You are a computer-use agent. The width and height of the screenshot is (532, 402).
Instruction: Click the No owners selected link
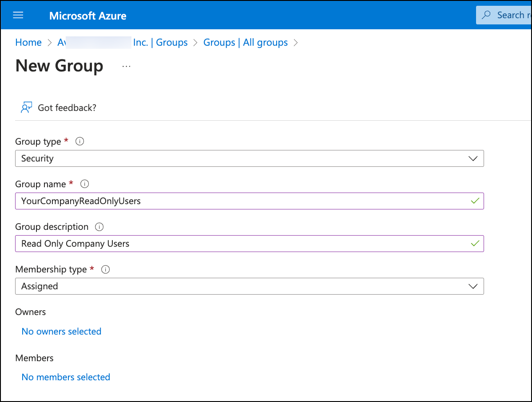(x=61, y=331)
